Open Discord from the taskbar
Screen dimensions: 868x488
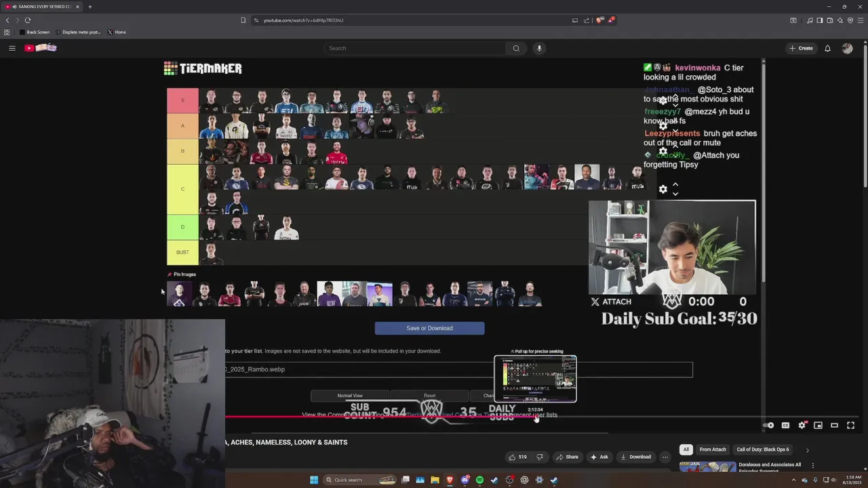(465, 480)
